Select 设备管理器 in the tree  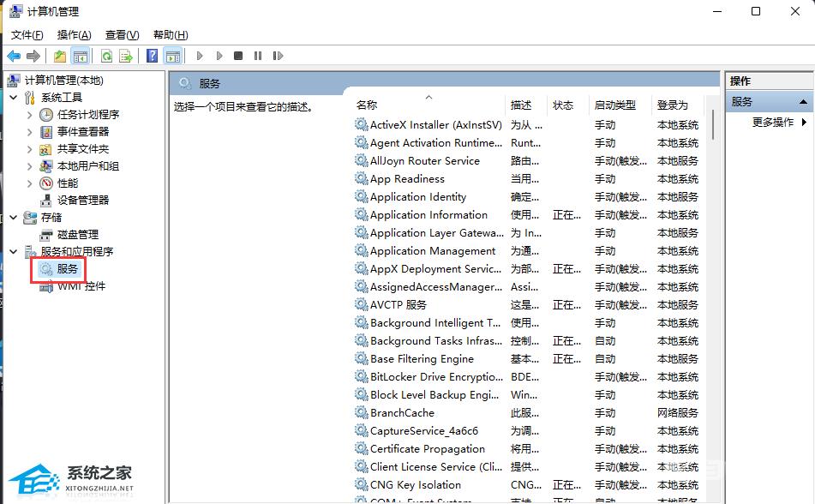[x=82, y=201]
